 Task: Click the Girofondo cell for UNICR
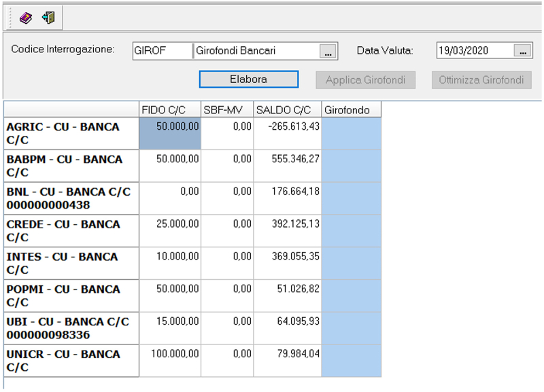click(351, 361)
